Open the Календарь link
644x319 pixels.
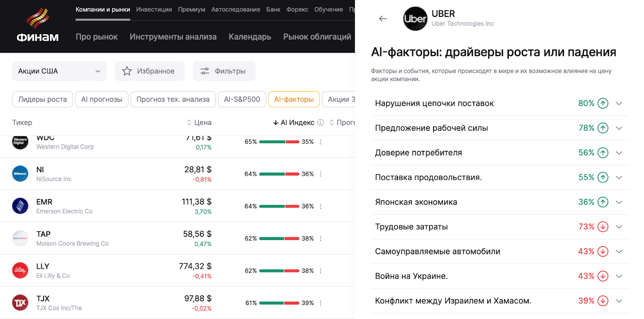click(x=250, y=37)
